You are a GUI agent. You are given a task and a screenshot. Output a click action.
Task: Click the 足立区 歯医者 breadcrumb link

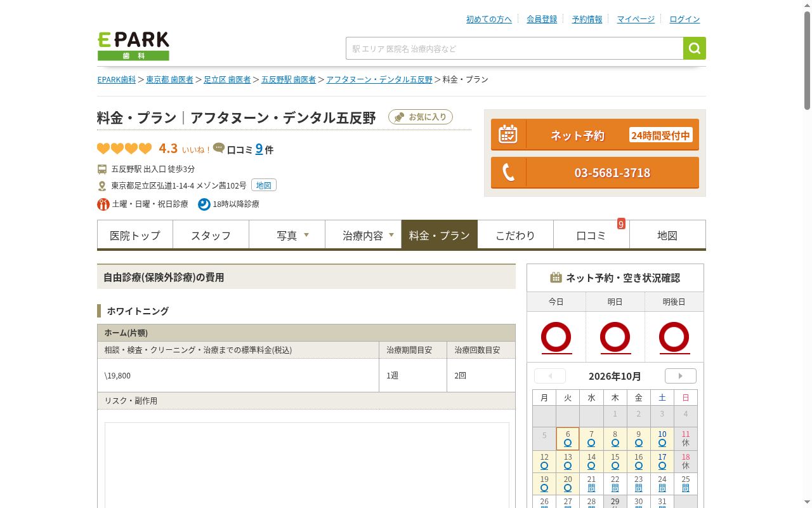(227, 79)
